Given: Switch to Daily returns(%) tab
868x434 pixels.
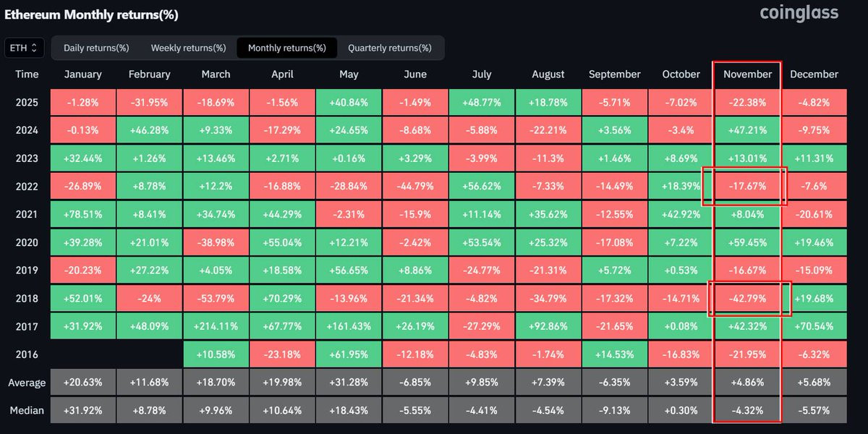Looking at the screenshot, I should point(96,48).
